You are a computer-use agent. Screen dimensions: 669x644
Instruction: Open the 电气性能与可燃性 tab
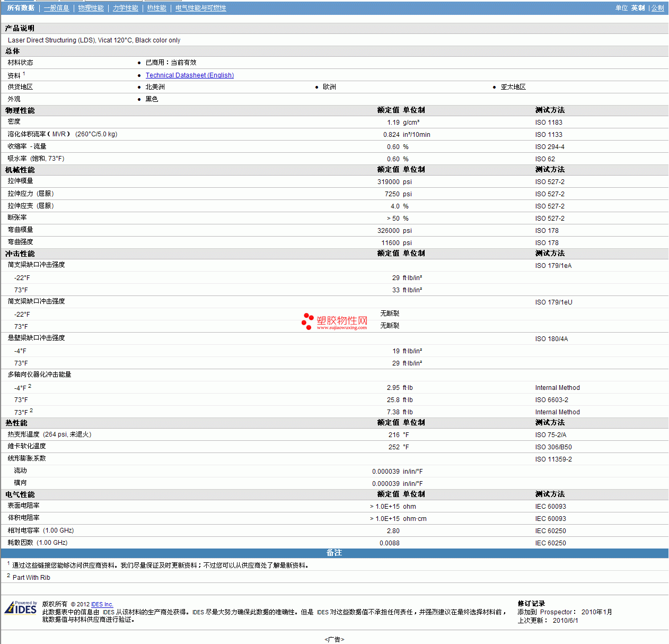point(200,8)
